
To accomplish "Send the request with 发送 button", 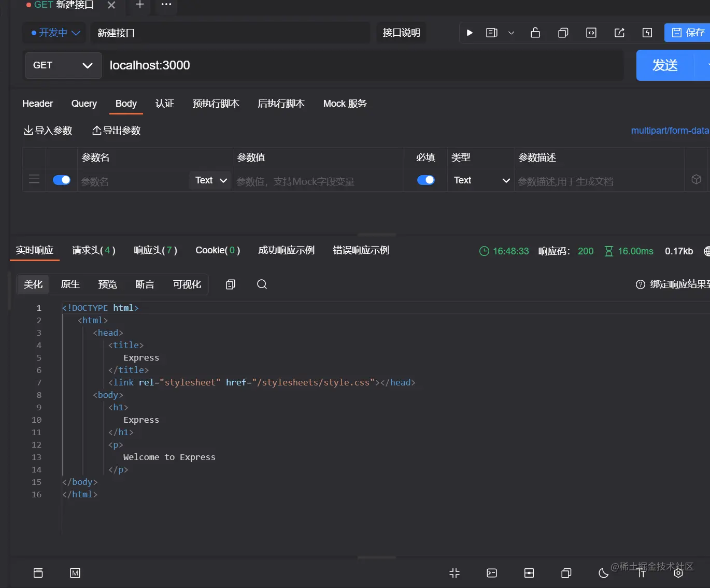I will pos(665,65).
